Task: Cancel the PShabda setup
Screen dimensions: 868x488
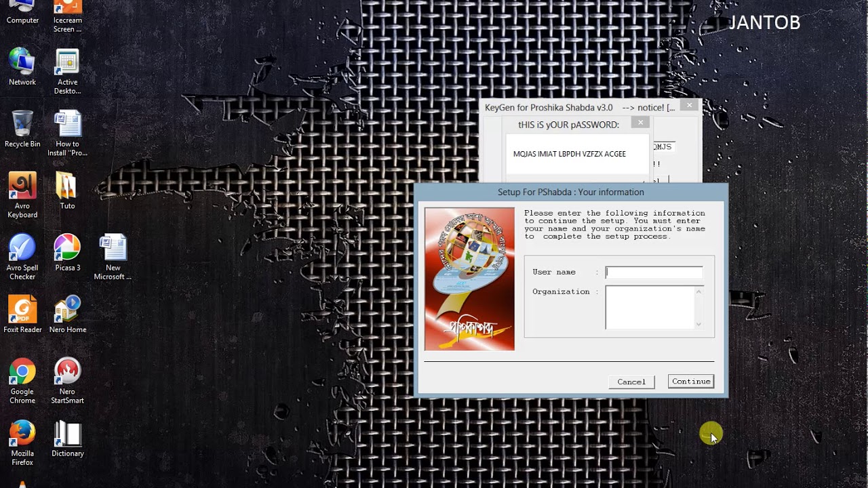Action: pos(631,382)
